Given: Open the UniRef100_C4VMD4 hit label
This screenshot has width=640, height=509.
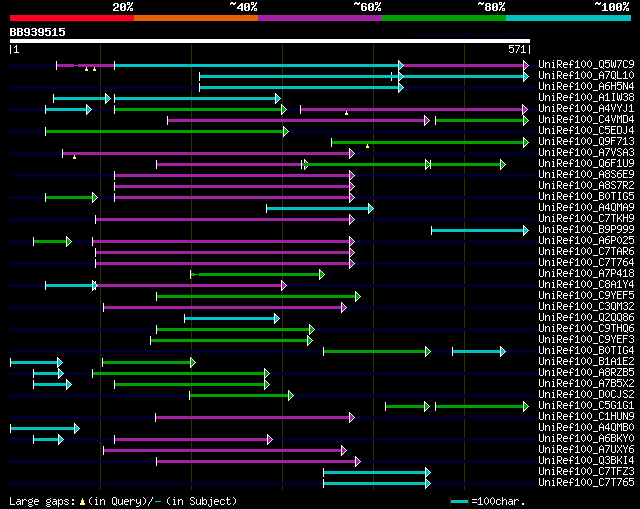Looking at the screenshot, I should [x=586, y=119].
